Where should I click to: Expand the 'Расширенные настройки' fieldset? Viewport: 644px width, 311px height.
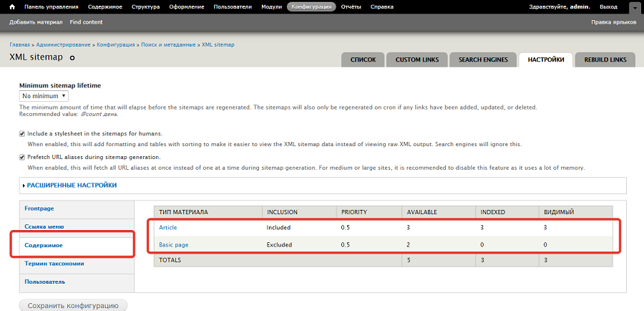coord(72,186)
